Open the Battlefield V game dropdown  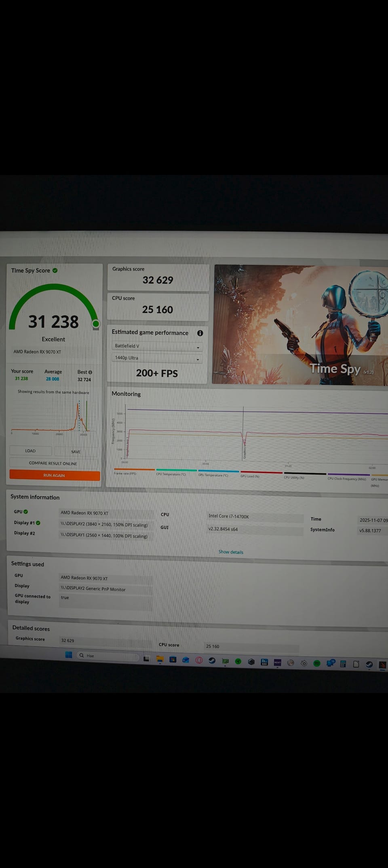(x=157, y=346)
